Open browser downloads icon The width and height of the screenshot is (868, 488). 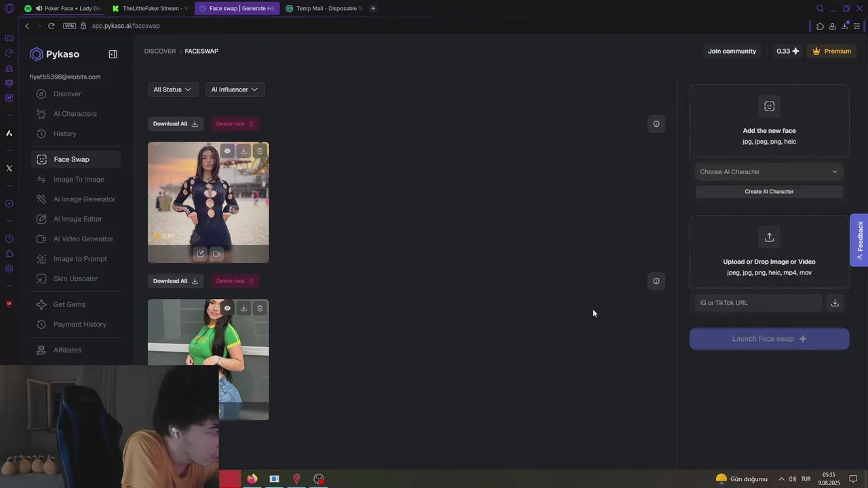point(844,26)
